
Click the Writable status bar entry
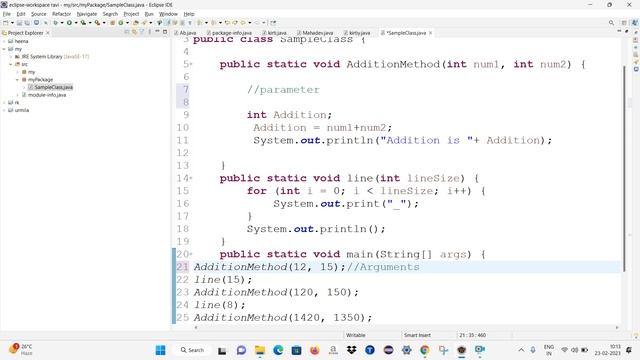click(356, 335)
